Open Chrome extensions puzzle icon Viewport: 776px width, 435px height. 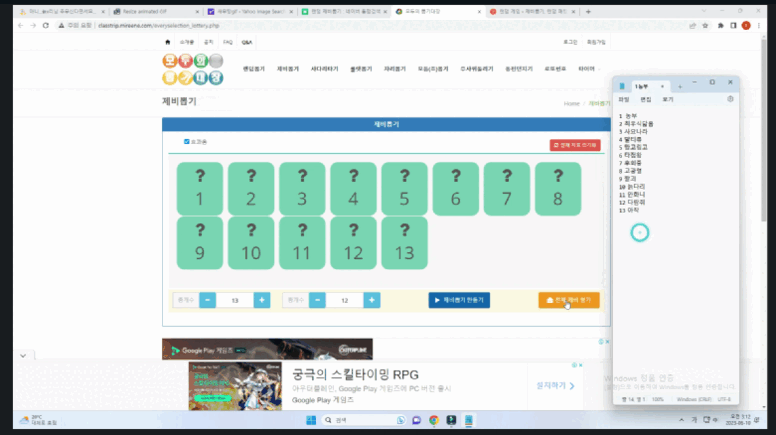tap(721, 25)
